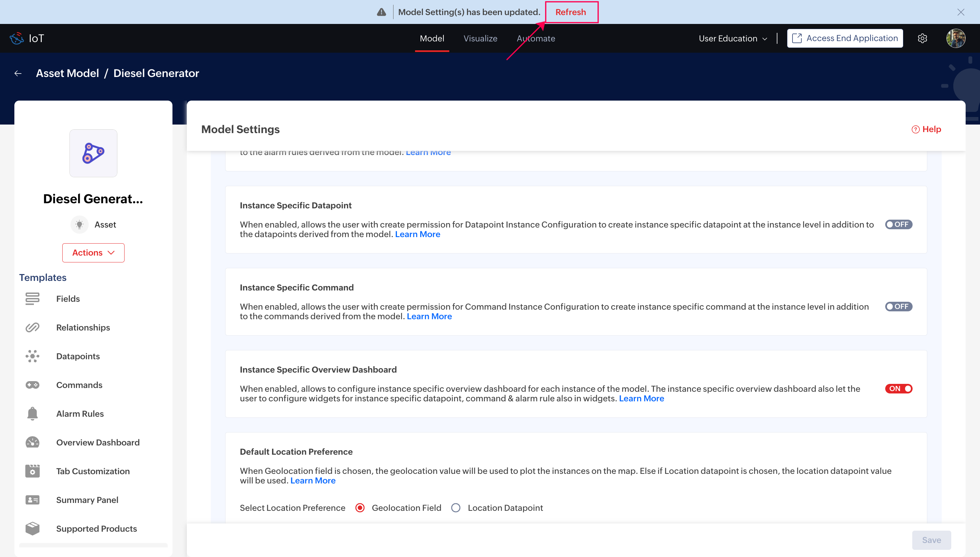Click the Diesel Generator model thumbnail
The width and height of the screenshot is (980, 557).
93,153
